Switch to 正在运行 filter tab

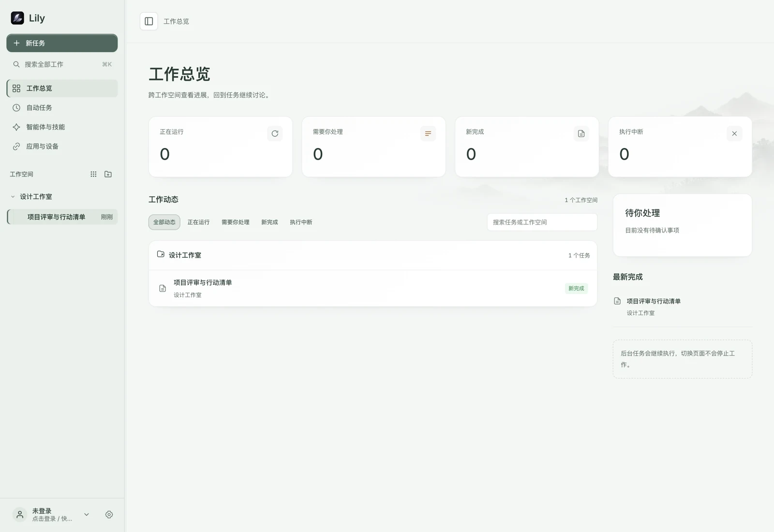(198, 222)
